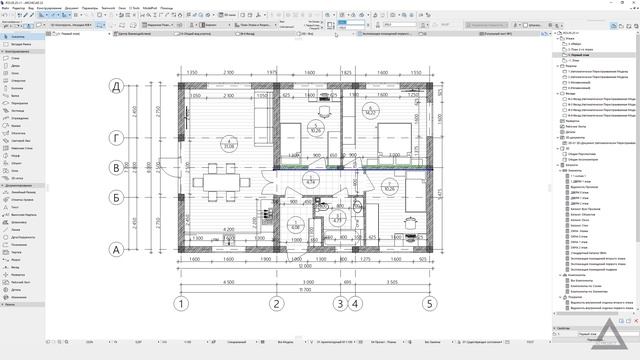This screenshot has width=640, height=360.
Task: Click the highlighted blue height input field
Action: pyautogui.click(x=351, y=23)
